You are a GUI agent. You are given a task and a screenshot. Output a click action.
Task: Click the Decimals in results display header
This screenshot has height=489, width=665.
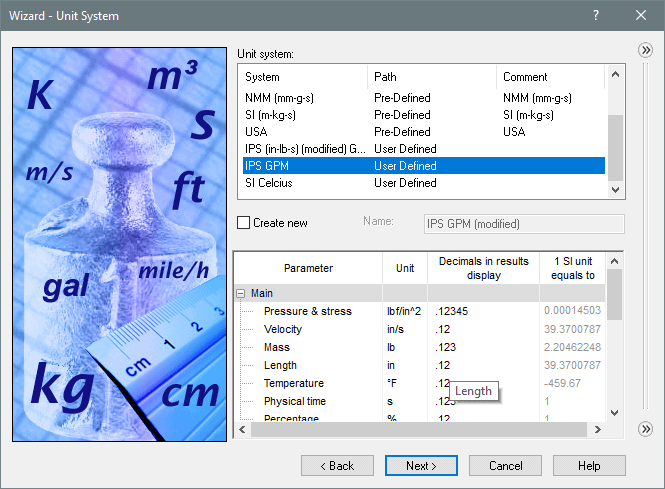pyautogui.click(x=483, y=268)
